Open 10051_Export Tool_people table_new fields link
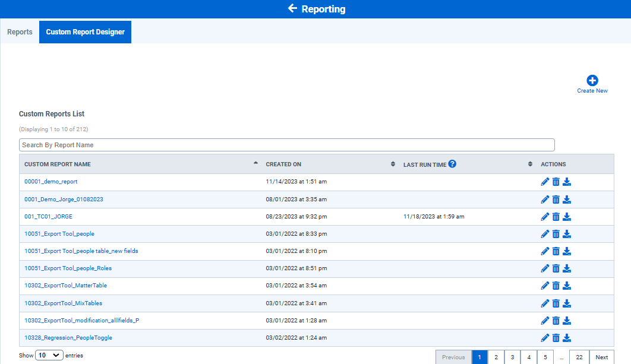This screenshot has height=364, width=631. click(x=81, y=251)
